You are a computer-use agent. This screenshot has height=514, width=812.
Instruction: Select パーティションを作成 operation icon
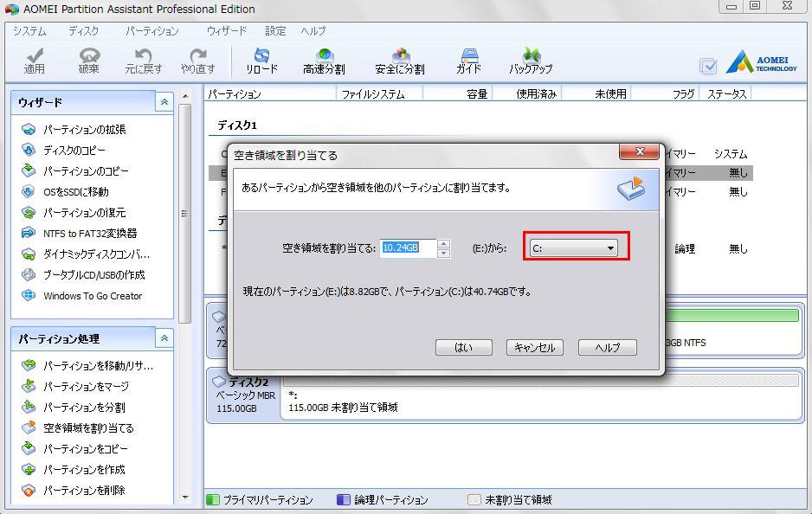click(x=29, y=470)
